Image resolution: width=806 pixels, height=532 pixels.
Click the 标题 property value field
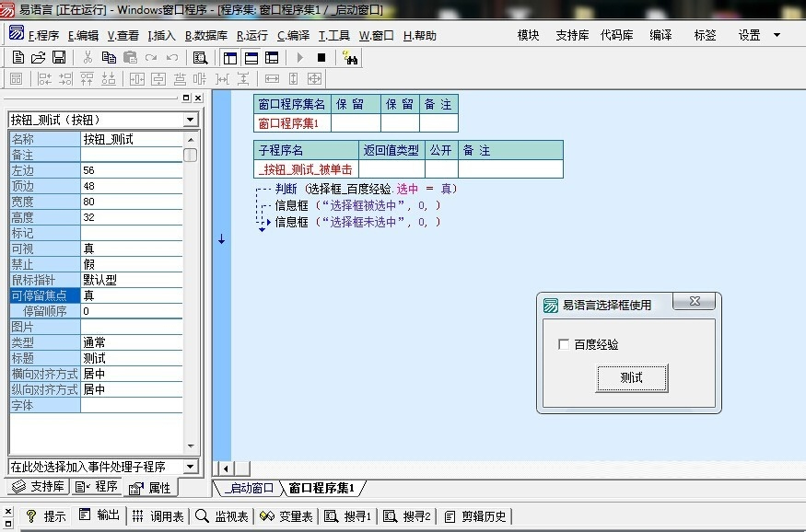click(x=138, y=358)
